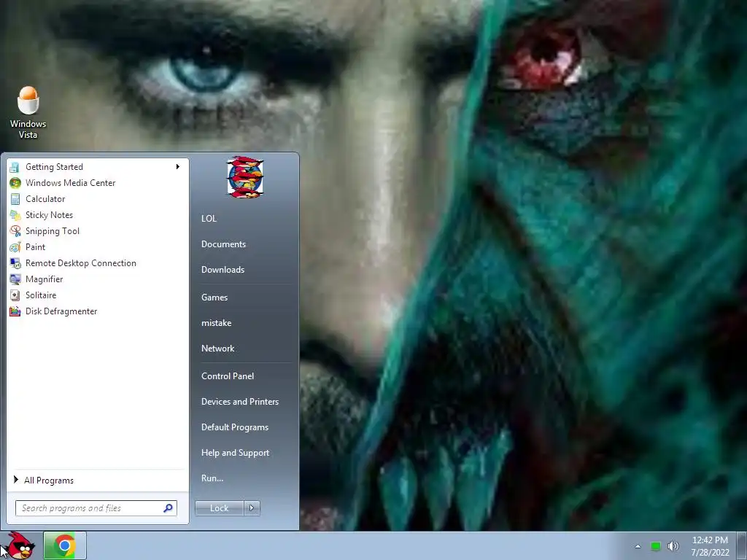Open the Getting Started icon
747x560 pixels.
(15, 167)
